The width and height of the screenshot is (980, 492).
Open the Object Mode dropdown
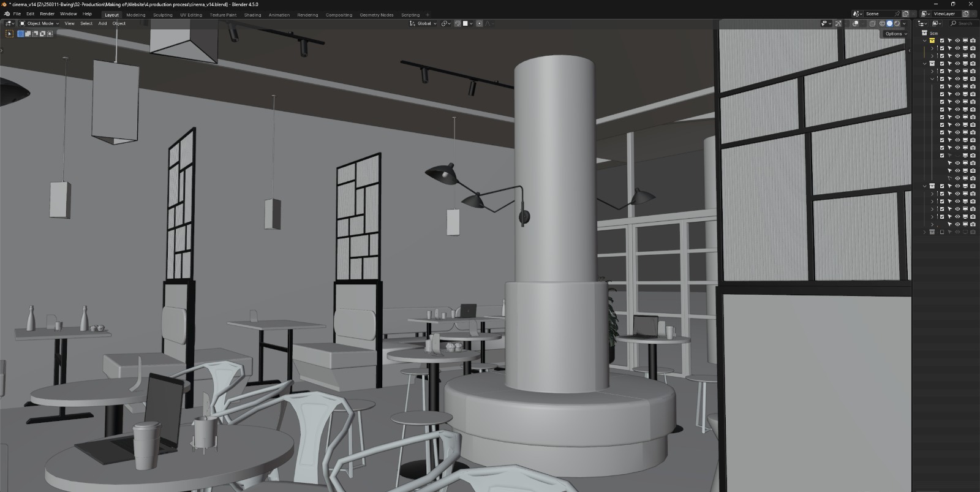point(39,23)
